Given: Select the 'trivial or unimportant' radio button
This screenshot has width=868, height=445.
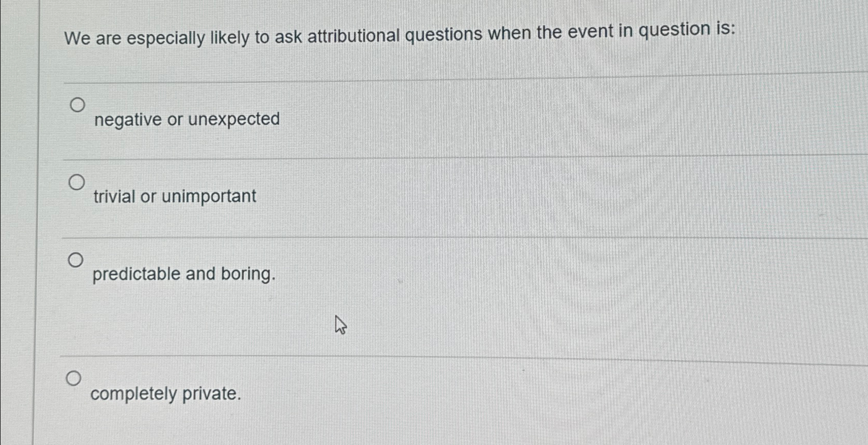Looking at the screenshot, I should [76, 182].
